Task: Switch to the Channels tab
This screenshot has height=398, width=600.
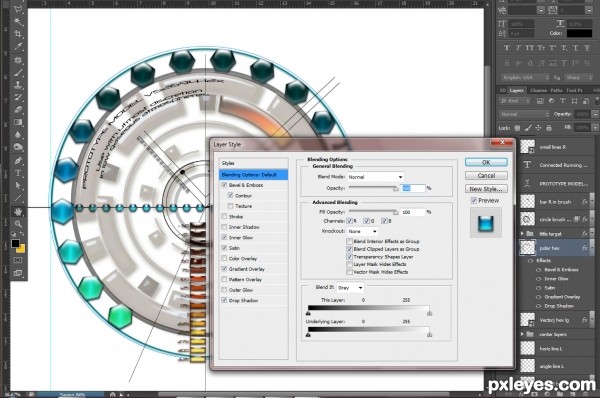Action: [538, 90]
